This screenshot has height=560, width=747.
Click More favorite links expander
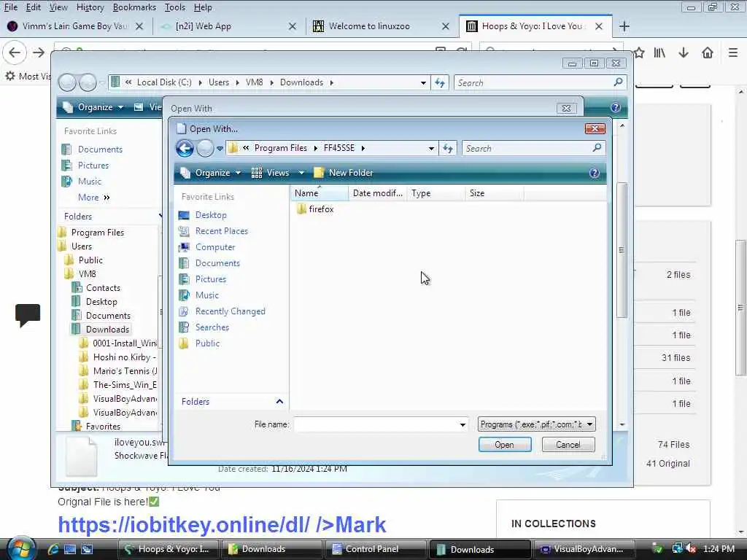[x=94, y=197]
